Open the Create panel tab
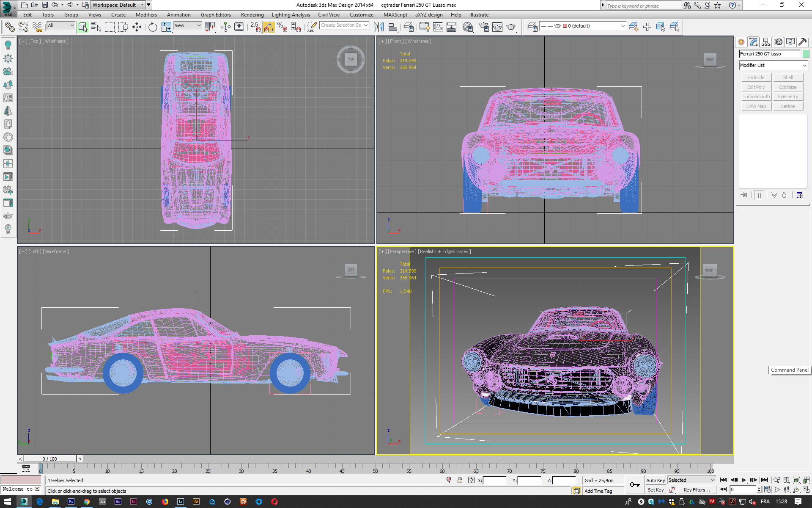The image size is (812, 508). [x=741, y=42]
